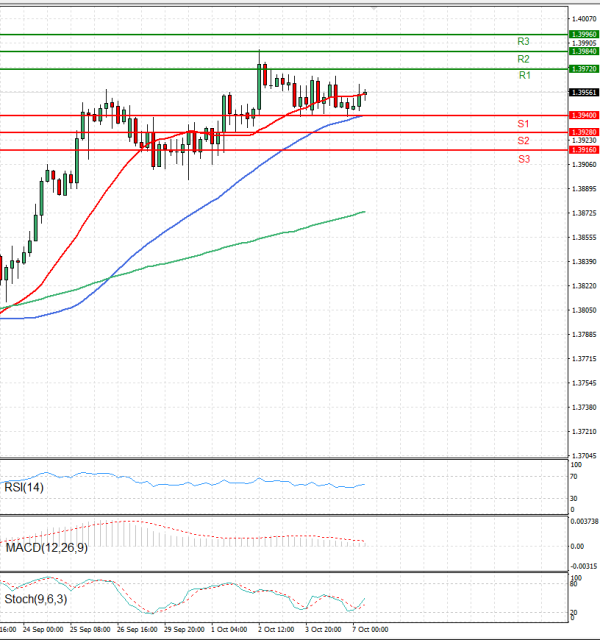Viewport: 600px width, 640px height.
Task: Select the R3 resistance level label
Action: (523, 42)
